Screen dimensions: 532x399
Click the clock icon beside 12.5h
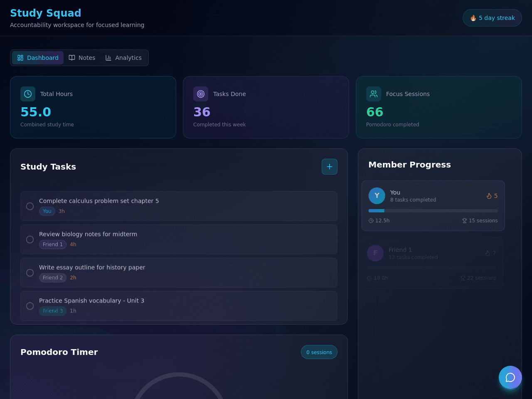click(371, 221)
